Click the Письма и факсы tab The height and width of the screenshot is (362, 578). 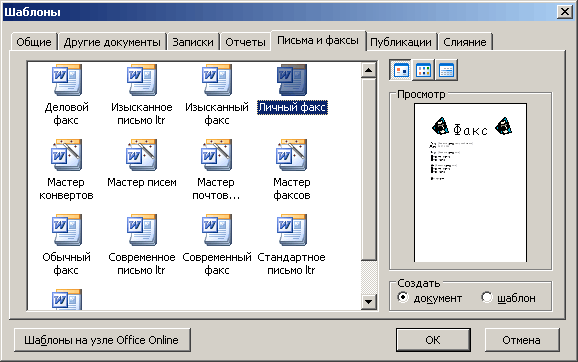tap(318, 41)
